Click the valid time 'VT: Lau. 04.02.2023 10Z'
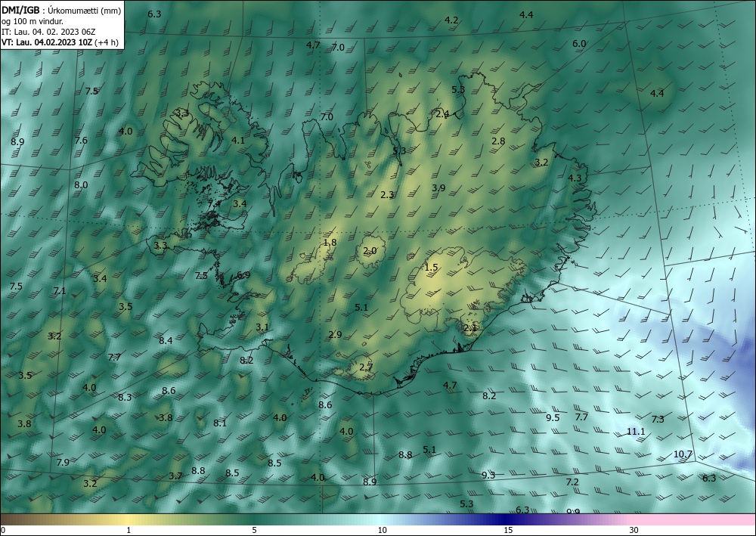 click(47, 42)
